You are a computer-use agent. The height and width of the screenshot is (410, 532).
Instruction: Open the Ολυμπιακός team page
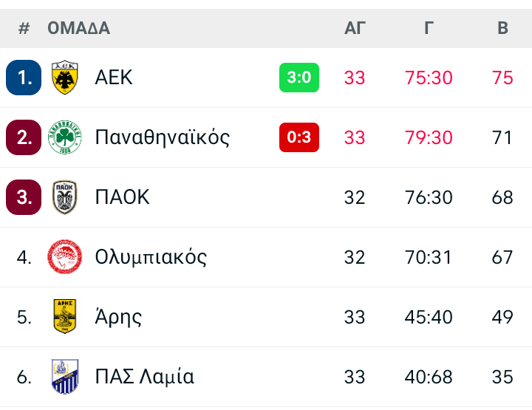pos(151,257)
